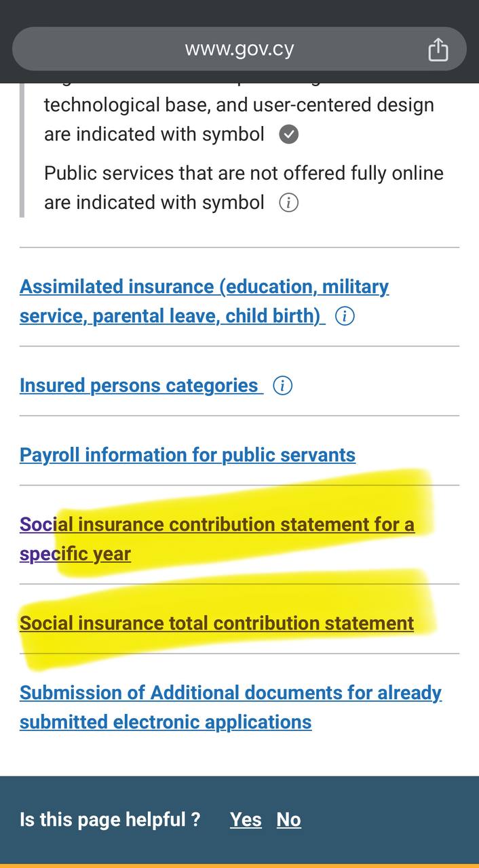Click the "technological base, and user-centered design" text
This screenshot has width=479, height=868.
point(239,105)
